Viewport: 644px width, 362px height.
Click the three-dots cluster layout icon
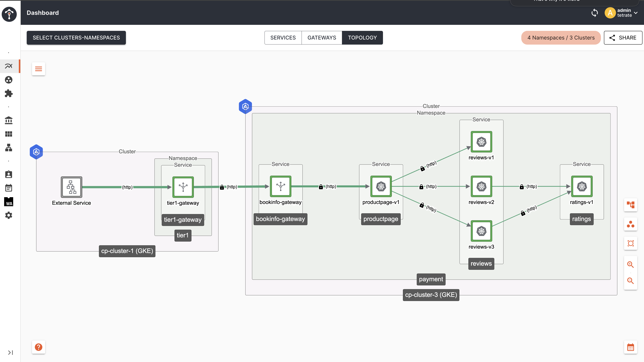tap(630, 224)
